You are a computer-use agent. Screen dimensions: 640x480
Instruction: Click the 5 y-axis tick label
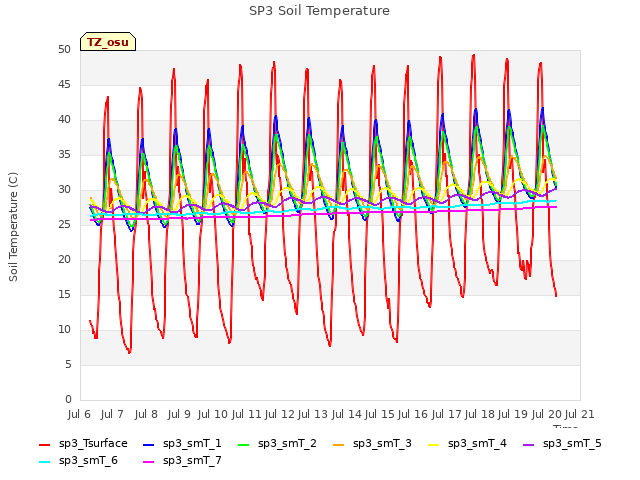coord(68,365)
